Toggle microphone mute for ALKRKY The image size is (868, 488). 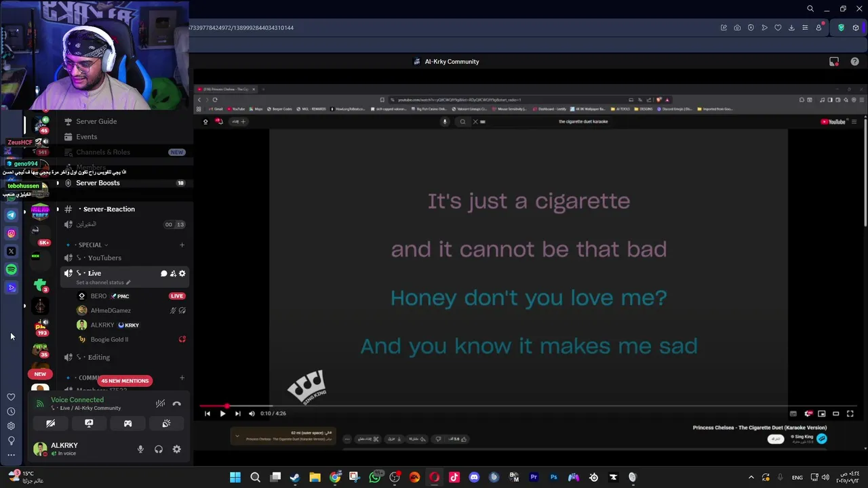[140, 449]
